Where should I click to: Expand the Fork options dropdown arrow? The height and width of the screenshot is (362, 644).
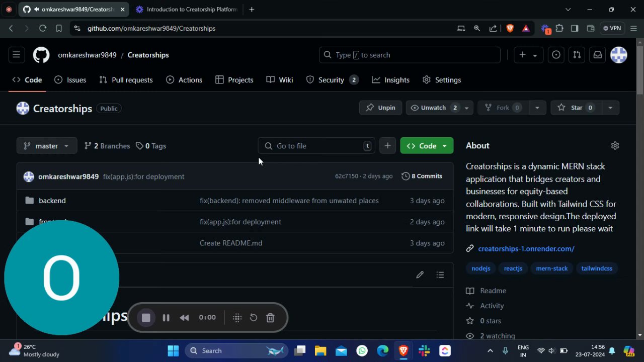click(537, 108)
